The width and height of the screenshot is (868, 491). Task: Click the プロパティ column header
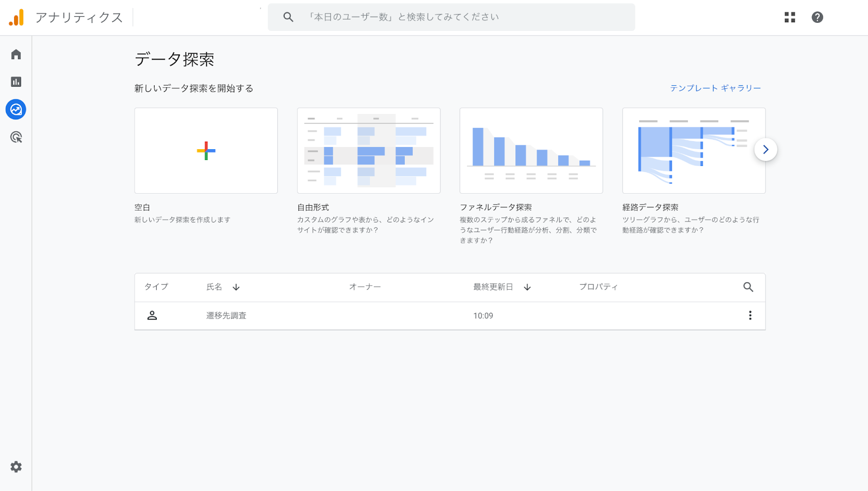click(598, 287)
